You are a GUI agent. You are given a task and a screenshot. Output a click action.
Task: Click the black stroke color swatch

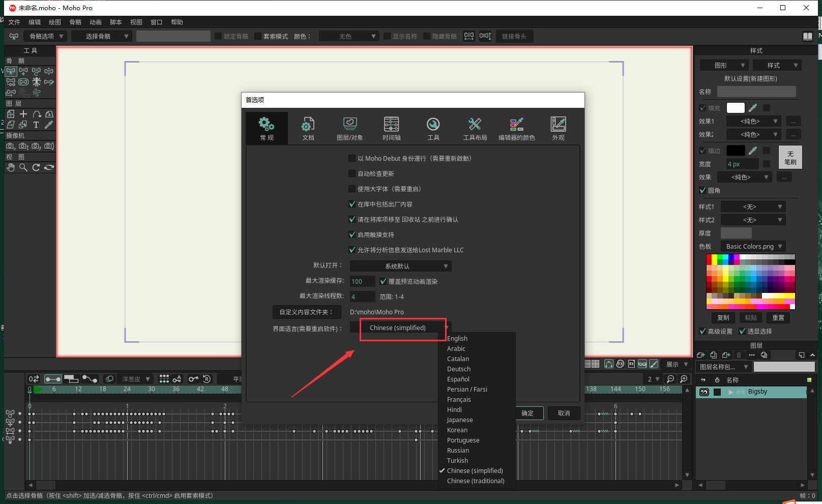pos(736,151)
